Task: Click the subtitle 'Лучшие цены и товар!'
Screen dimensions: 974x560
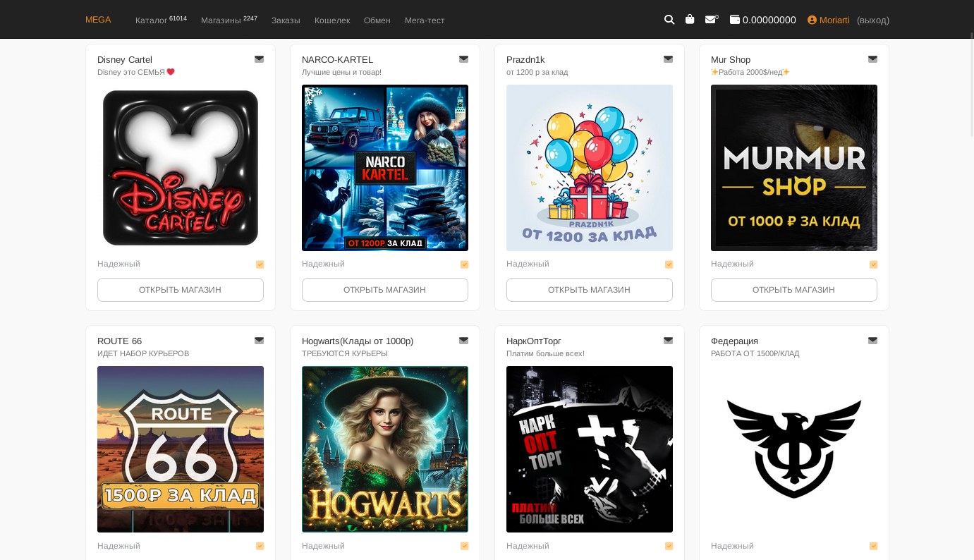Action: pyautogui.click(x=341, y=73)
